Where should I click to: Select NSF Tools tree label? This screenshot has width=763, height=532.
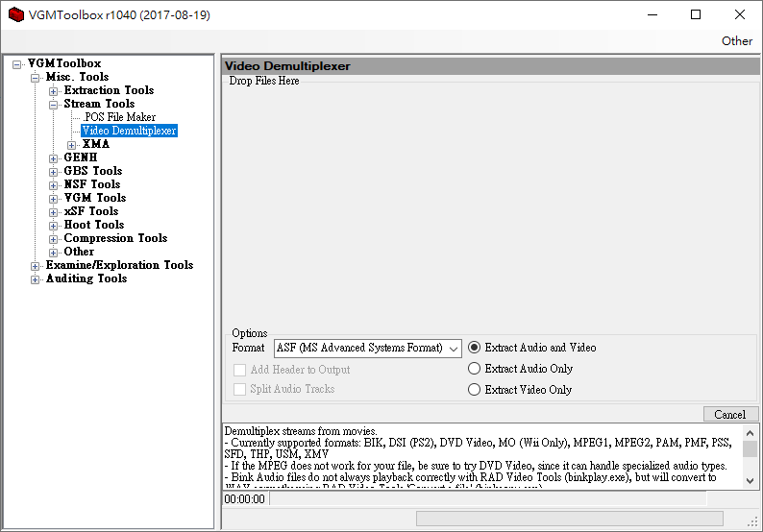click(x=92, y=184)
